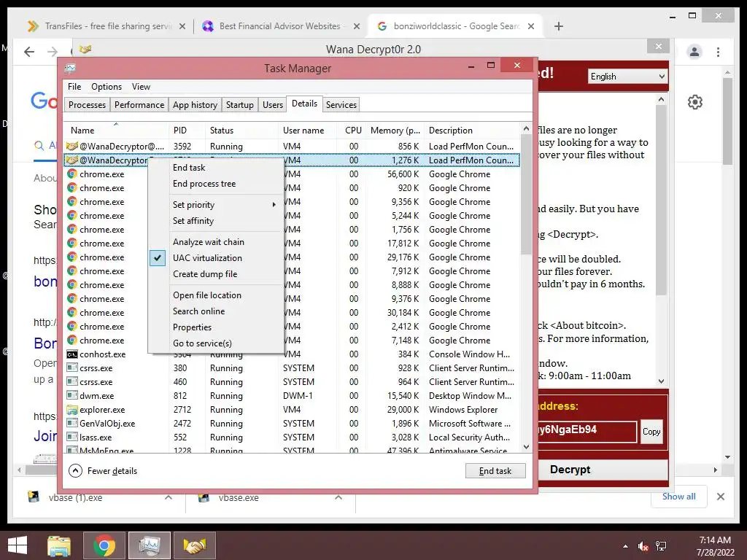
Task: Open Windows Start button
Action: [x=18, y=545]
